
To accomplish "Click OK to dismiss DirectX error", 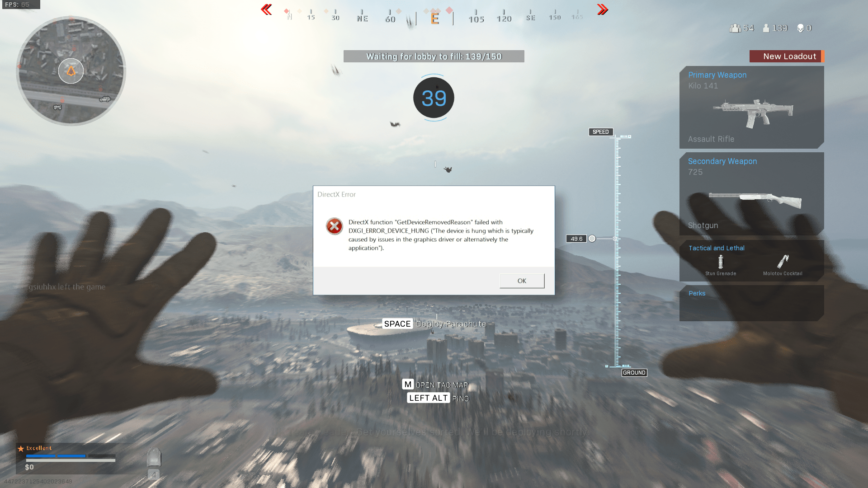I will coord(522,280).
